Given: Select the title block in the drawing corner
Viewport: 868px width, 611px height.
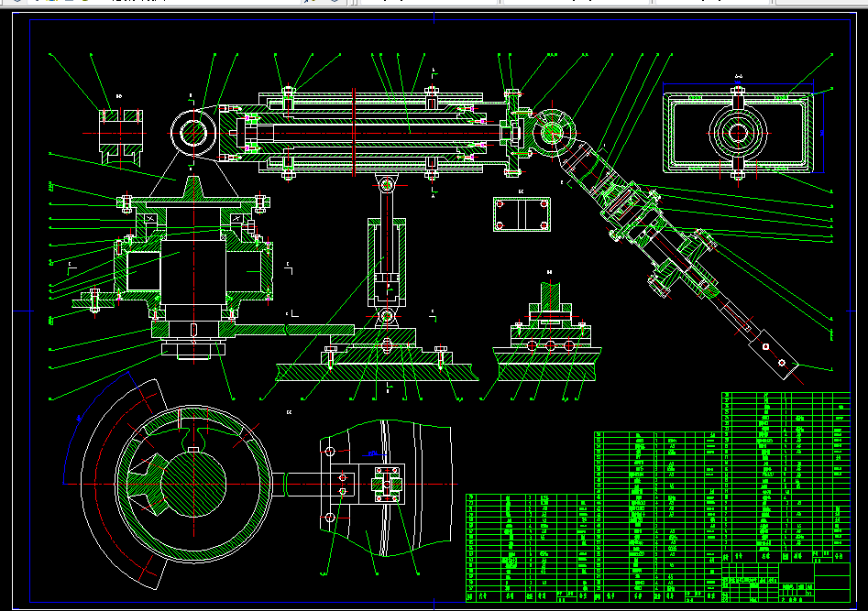Looking at the screenshot, I should tap(786, 583).
